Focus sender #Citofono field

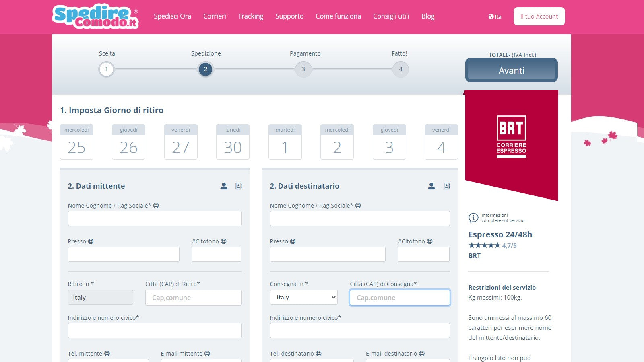(x=217, y=254)
